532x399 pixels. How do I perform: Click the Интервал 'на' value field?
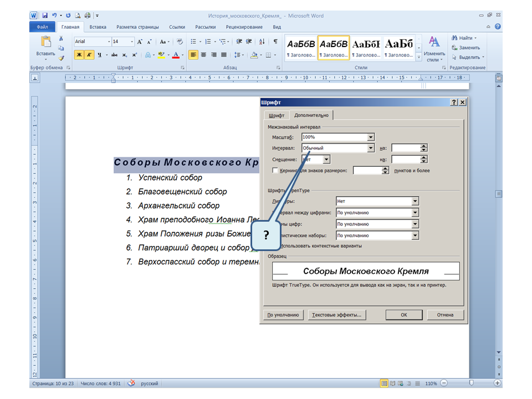406,148
